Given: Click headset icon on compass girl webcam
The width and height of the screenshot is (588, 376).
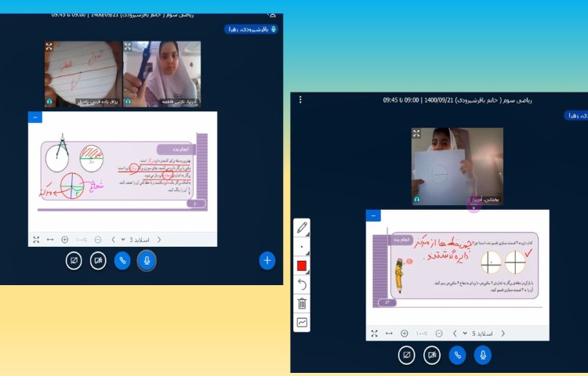Looking at the screenshot, I should tap(128, 102).
